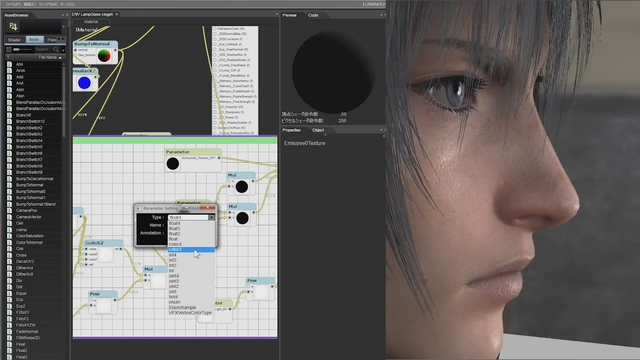Open the Type dropdown arrow in Parameter Setting

pos(211,218)
